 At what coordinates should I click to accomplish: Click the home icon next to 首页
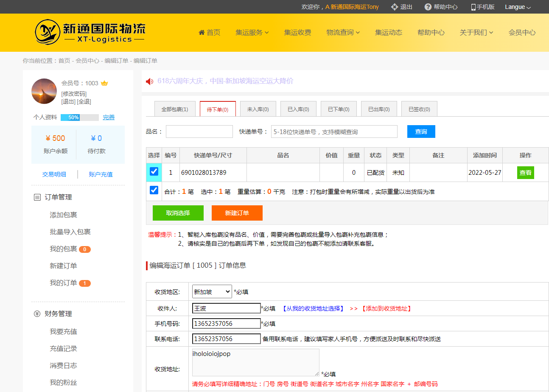202,32
